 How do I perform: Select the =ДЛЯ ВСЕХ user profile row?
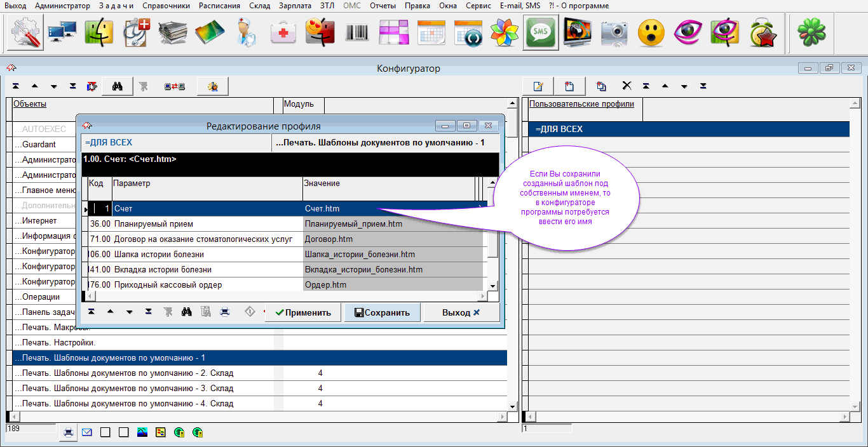point(688,130)
